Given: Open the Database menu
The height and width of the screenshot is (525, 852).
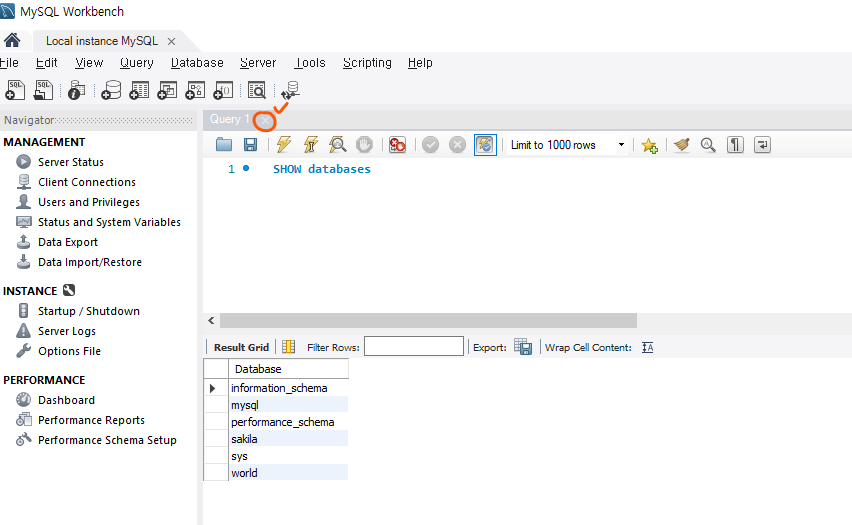Looking at the screenshot, I should 197,62.
